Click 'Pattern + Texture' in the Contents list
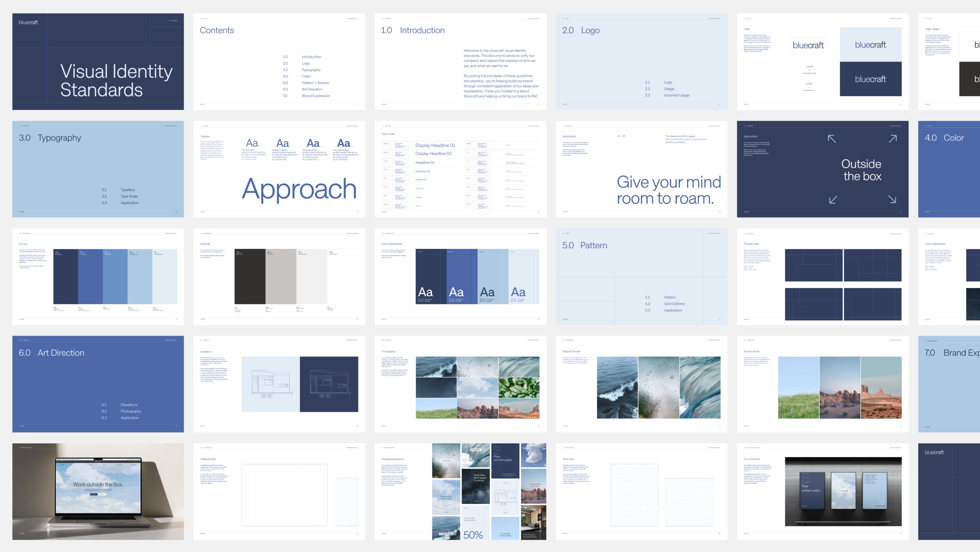 click(x=315, y=83)
